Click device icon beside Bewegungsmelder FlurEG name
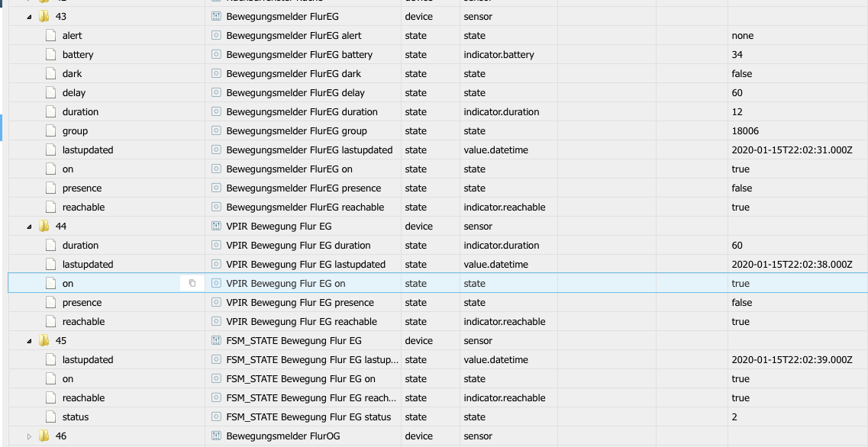The image size is (868, 447). [x=216, y=17]
